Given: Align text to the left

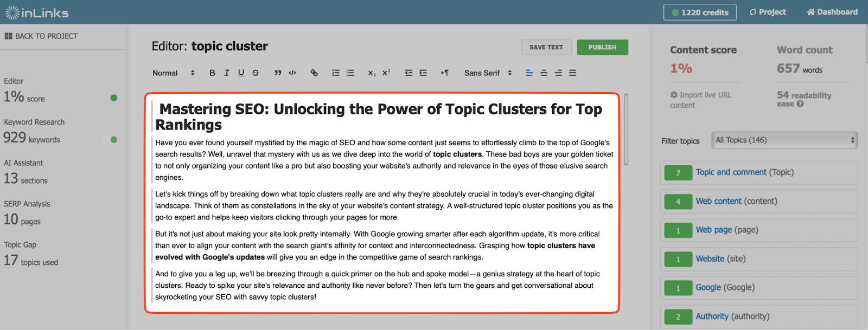Looking at the screenshot, I should point(529,73).
